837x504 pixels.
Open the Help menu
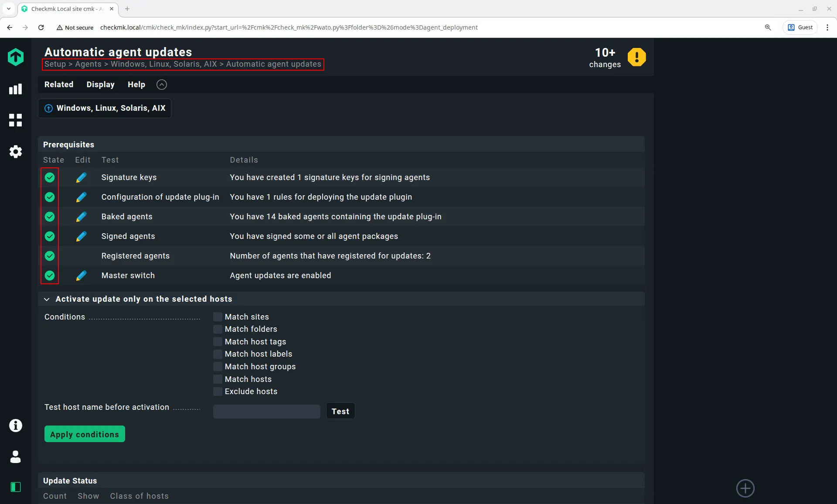pos(136,85)
